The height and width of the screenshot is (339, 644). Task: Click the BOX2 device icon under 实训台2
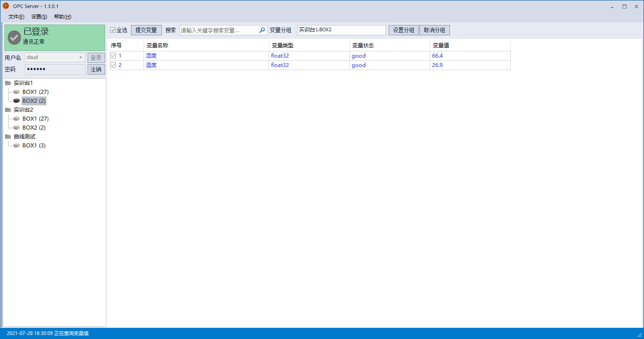tap(17, 128)
